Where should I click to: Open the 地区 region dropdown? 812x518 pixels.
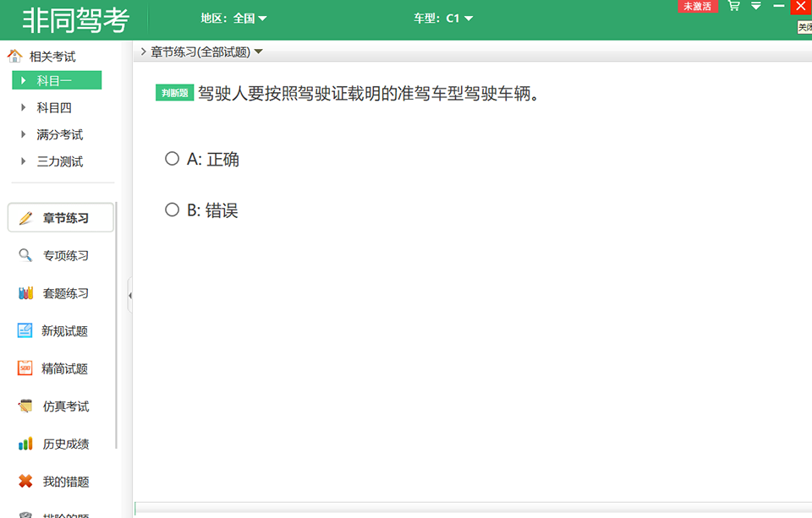click(234, 17)
